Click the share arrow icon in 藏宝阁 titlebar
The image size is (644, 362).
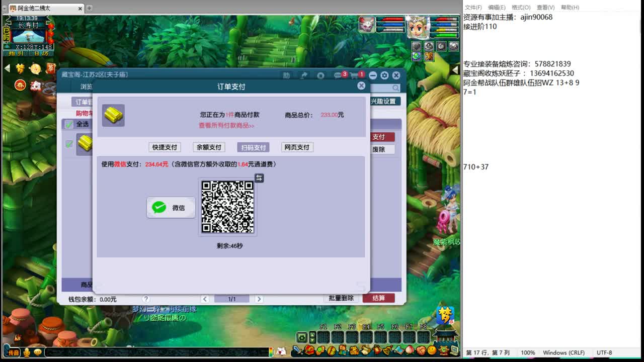(x=304, y=75)
